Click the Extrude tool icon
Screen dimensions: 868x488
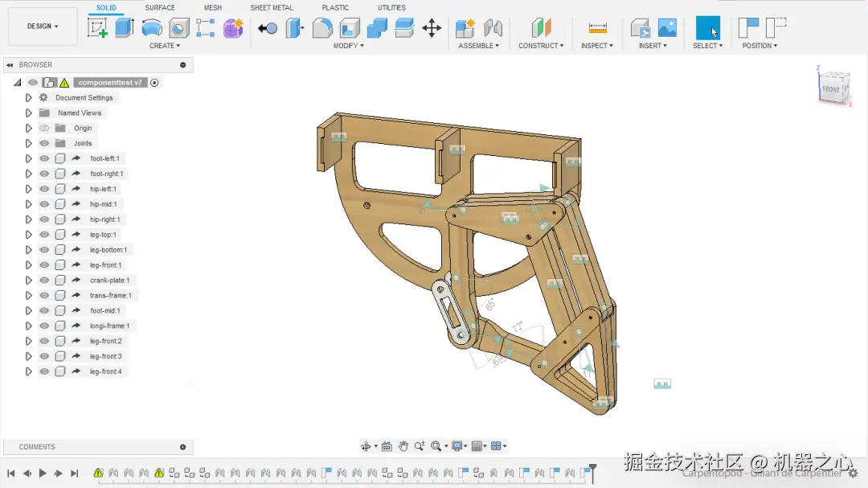(124, 28)
